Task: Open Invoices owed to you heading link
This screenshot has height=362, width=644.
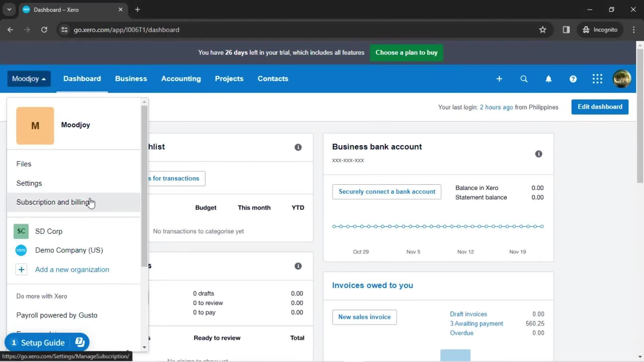Action: [372, 285]
